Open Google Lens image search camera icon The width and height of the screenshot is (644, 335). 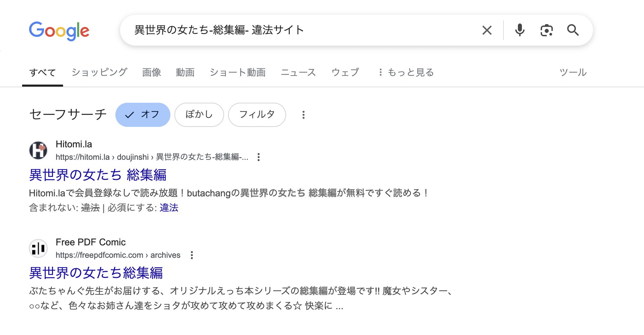(x=546, y=30)
